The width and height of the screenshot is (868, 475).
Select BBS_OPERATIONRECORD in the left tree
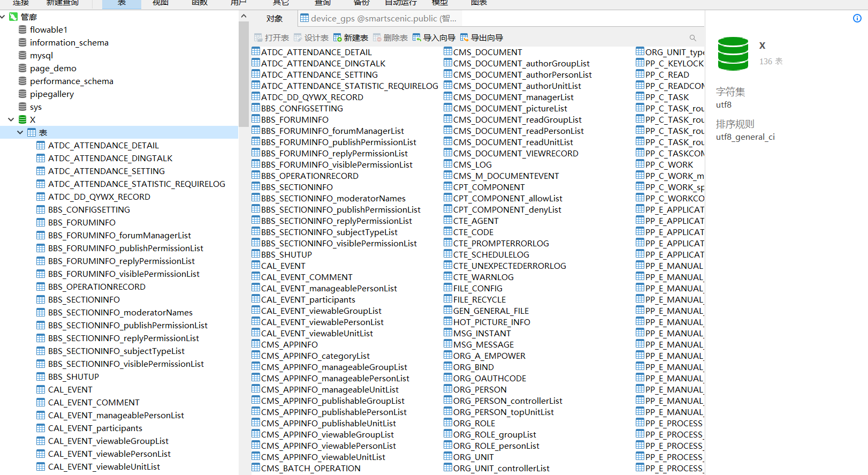97,286
